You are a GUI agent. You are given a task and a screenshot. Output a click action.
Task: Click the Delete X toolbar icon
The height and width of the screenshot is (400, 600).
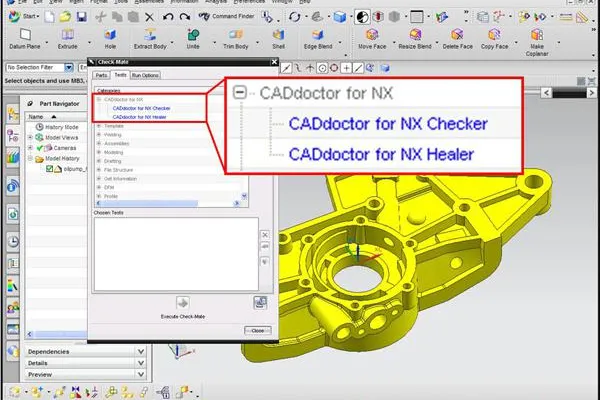point(149,17)
